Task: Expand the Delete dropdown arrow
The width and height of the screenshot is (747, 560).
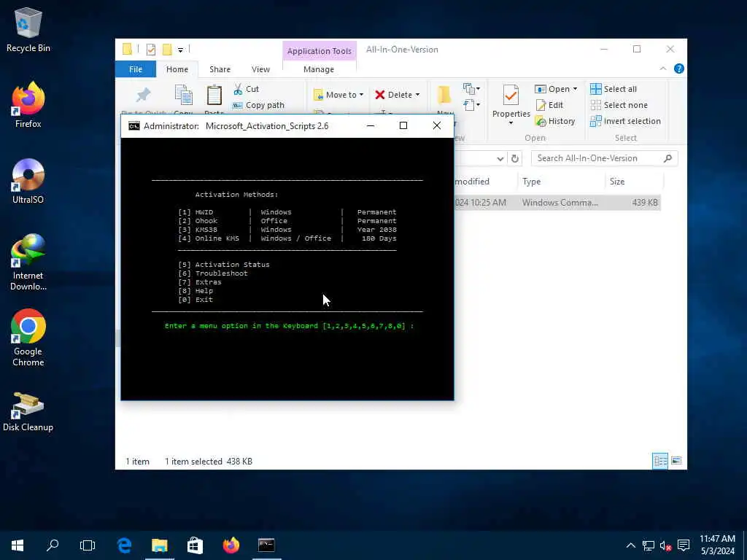Action: (x=417, y=95)
